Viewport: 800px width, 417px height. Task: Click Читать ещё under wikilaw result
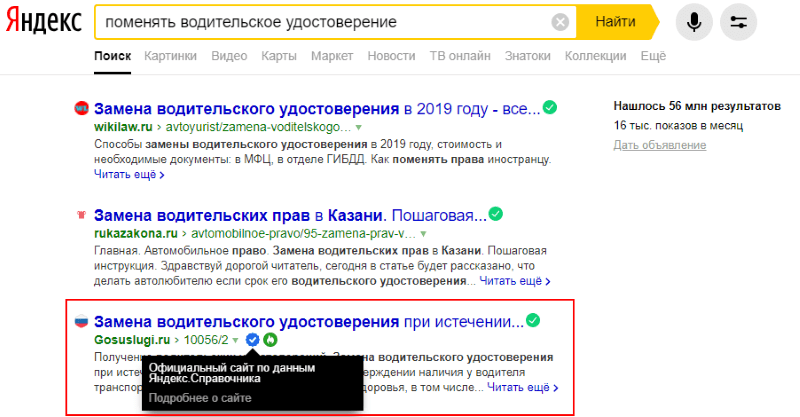pyautogui.click(x=129, y=175)
